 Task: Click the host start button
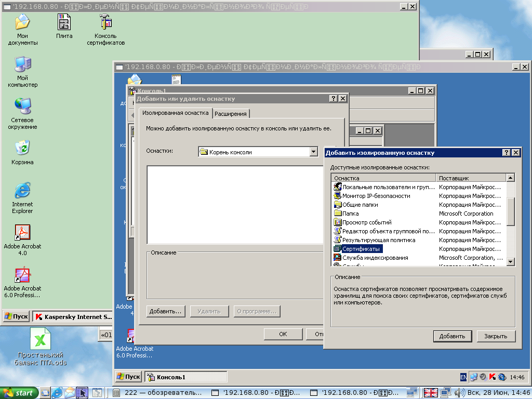click(x=19, y=393)
